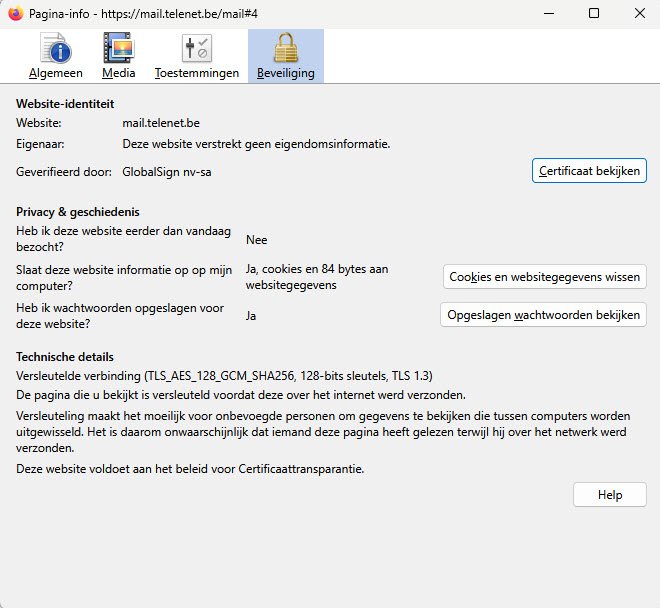Click the Firefox logo in title bar
The width and height of the screenshot is (660, 608).
pyautogui.click(x=16, y=14)
